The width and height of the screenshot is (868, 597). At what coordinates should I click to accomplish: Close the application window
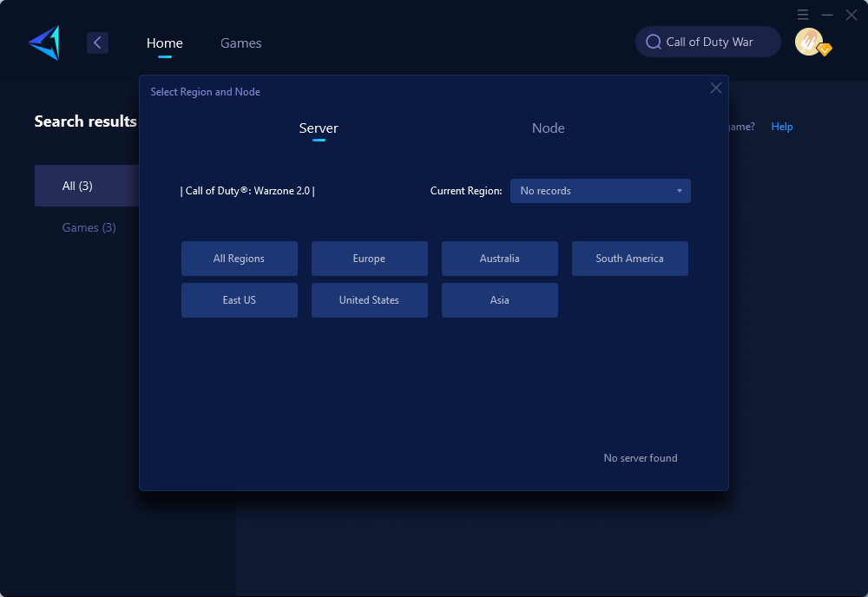pos(852,15)
